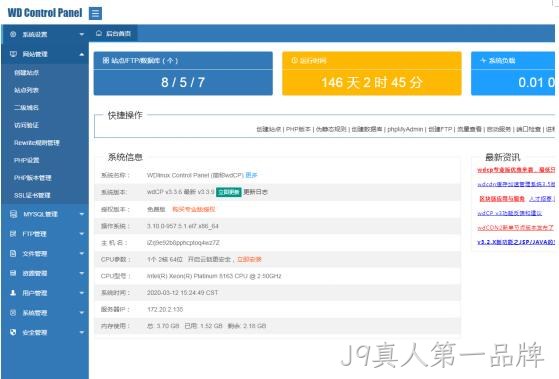559x379 pixels.
Task: Expand the 系统设置 menu arrow
Action: 82,34
